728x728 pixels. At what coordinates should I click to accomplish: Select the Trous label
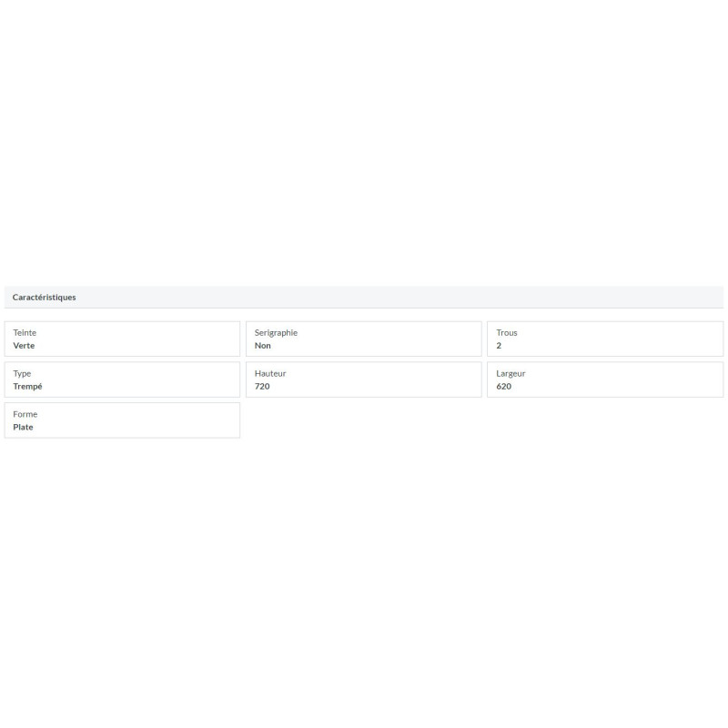[507, 332]
